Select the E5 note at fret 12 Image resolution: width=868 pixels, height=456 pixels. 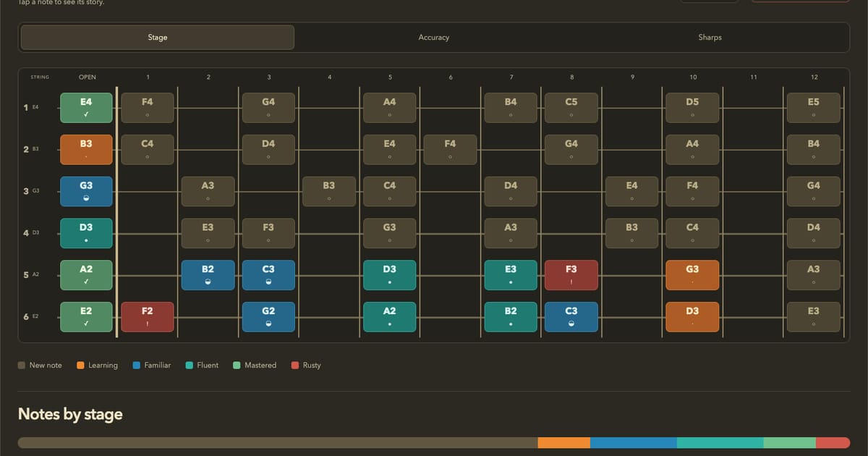coord(814,108)
